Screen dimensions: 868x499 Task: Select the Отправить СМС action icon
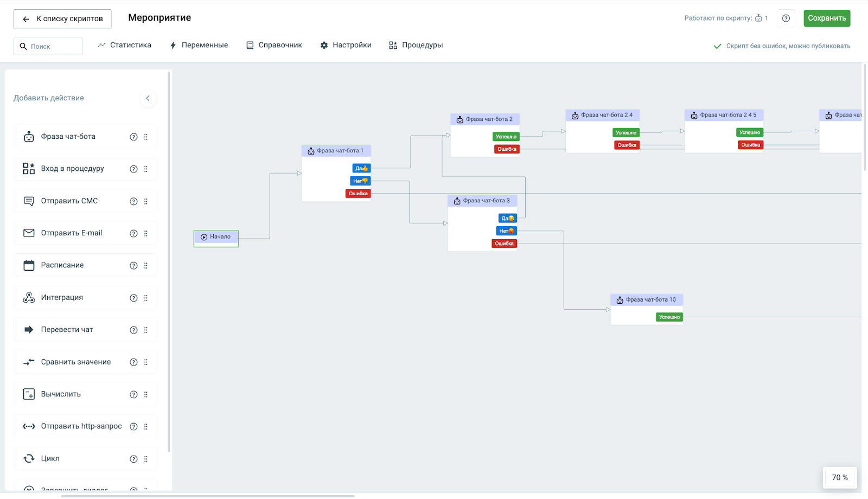(x=29, y=201)
